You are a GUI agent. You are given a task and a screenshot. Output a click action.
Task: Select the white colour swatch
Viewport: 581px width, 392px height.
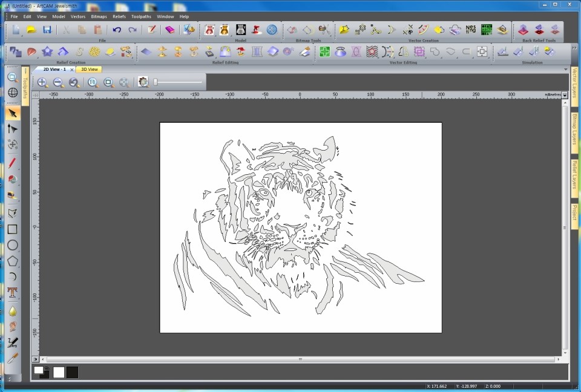59,373
